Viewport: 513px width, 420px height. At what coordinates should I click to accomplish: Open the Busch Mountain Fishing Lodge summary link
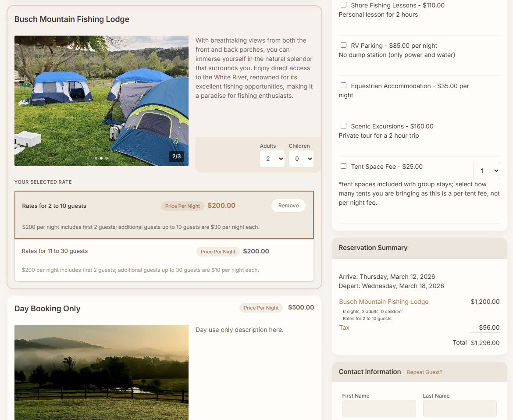tap(384, 302)
